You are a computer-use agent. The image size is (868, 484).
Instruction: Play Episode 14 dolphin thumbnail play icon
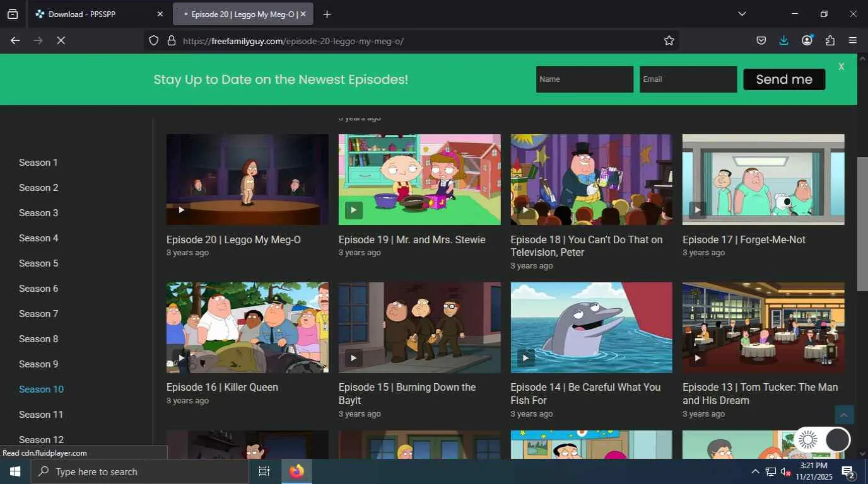coord(525,358)
